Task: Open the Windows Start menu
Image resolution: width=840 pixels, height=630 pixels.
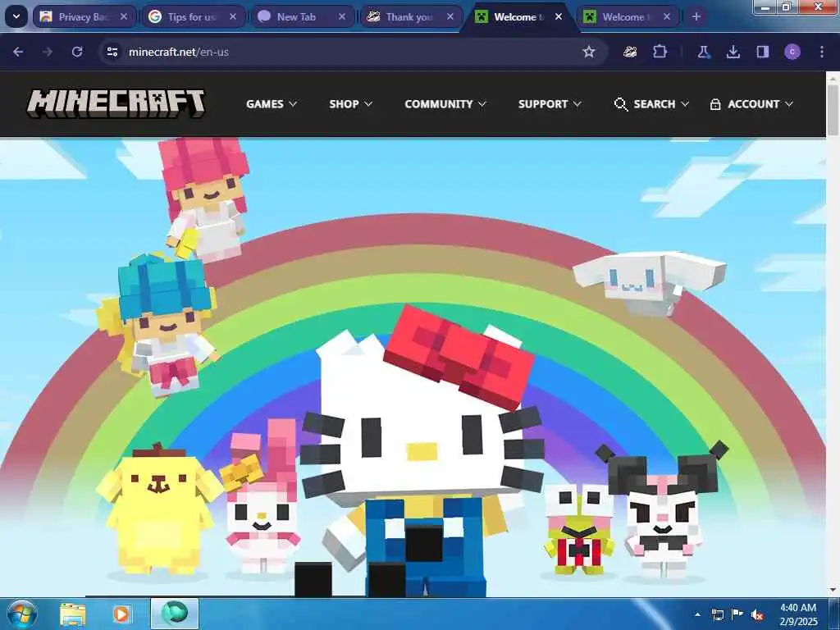Action: [x=21, y=614]
